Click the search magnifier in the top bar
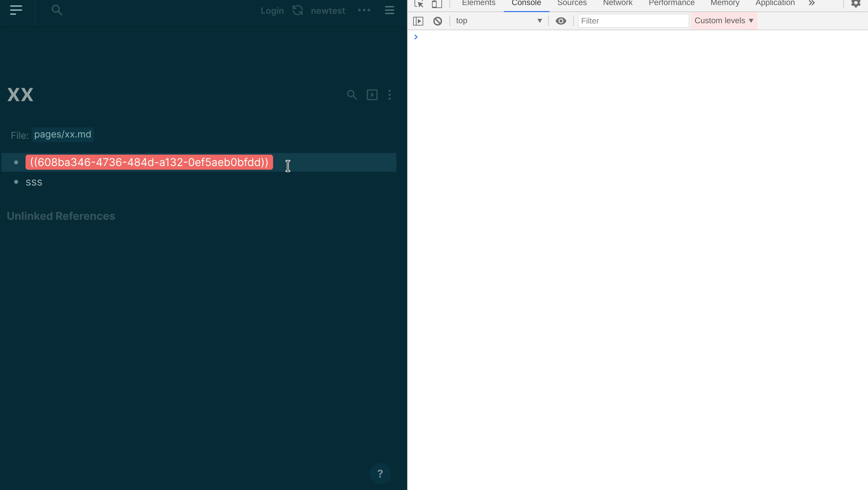 [x=57, y=10]
